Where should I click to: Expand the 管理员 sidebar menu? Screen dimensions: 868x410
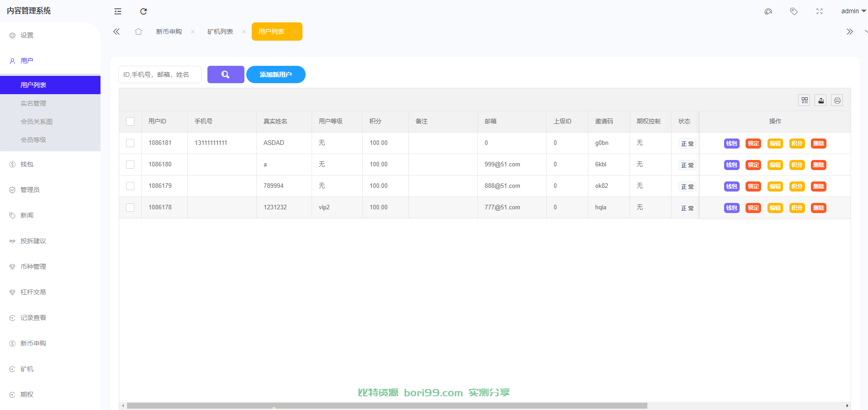tap(50, 190)
